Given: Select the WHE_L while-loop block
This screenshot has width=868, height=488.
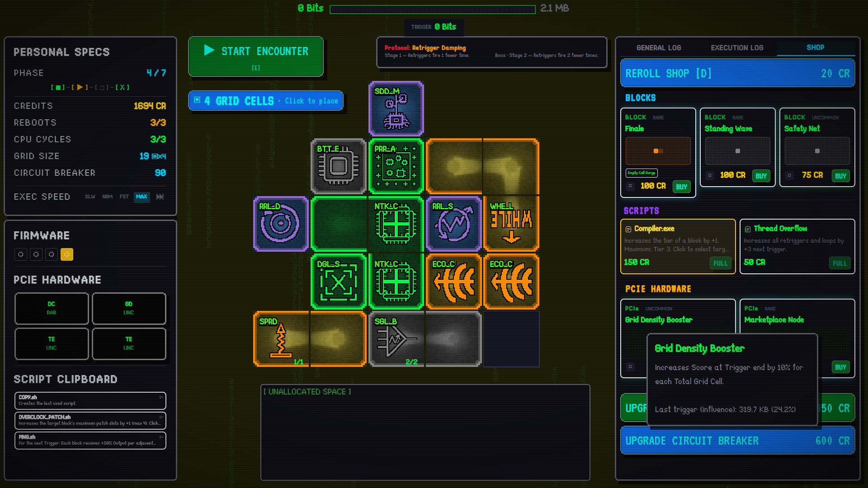Looking at the screenshot, I should coord(511,224).
